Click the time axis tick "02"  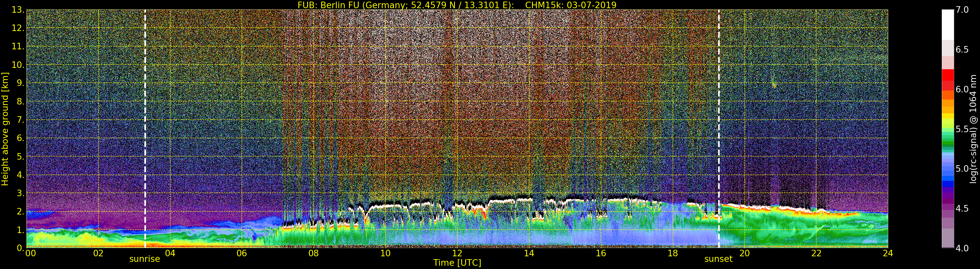click(x=98, y=253)
